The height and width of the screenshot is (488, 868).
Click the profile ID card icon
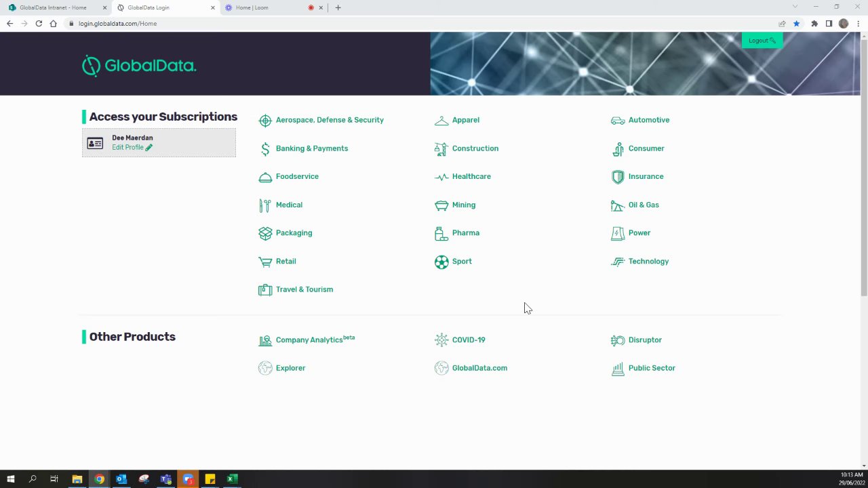95,143
